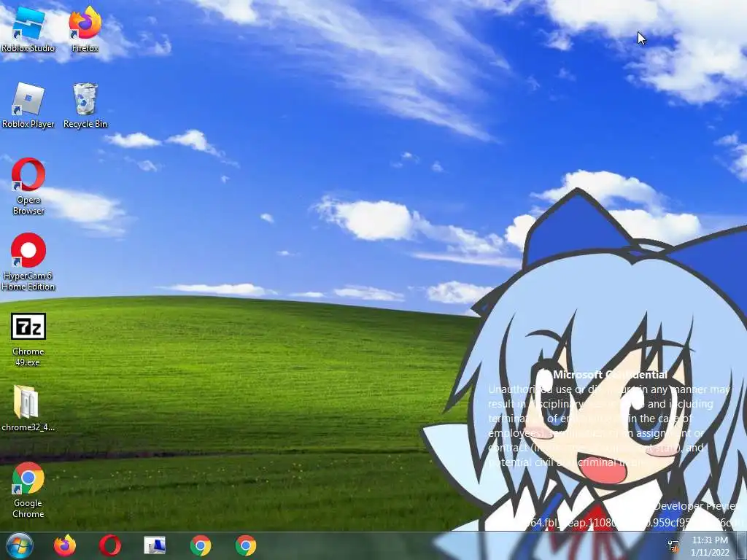Click the right Chrome taskbar icon
The image size is (747, 560).
pyautogui.click(x=246, y=545)
